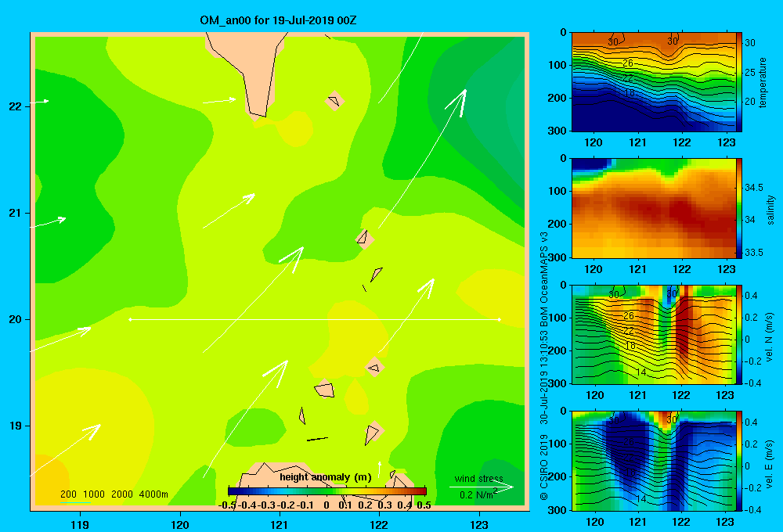The height and width of the screenshot is (532, 783).
Task: Click the temperature axis label
Action: point(763,82)
